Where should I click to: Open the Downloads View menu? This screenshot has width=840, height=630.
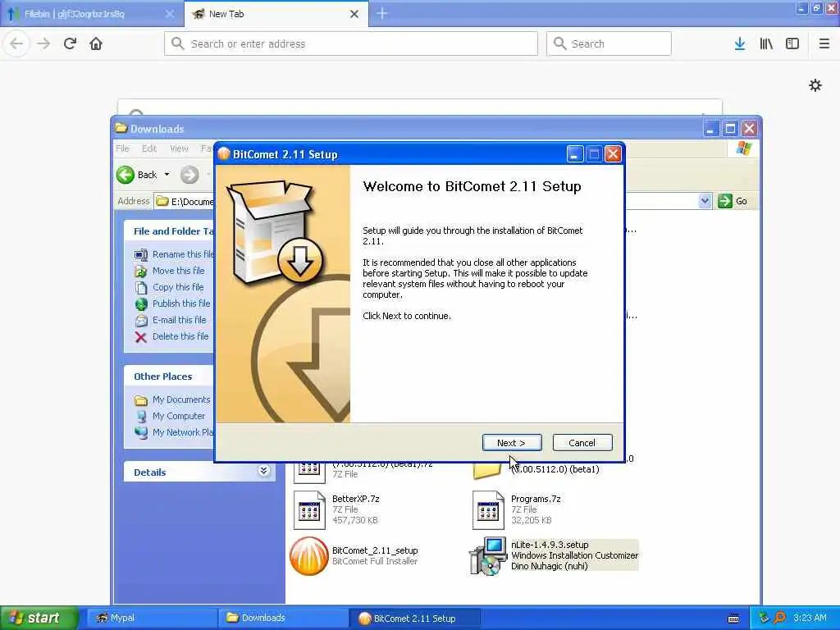(x=179, y=148)
